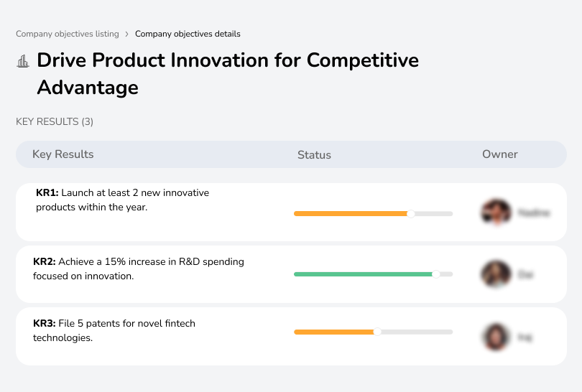Image resolution: width=582 pixels, height=392 pixels.
Task: Click KR1 owner avatar photo
Action: (494, 213)
